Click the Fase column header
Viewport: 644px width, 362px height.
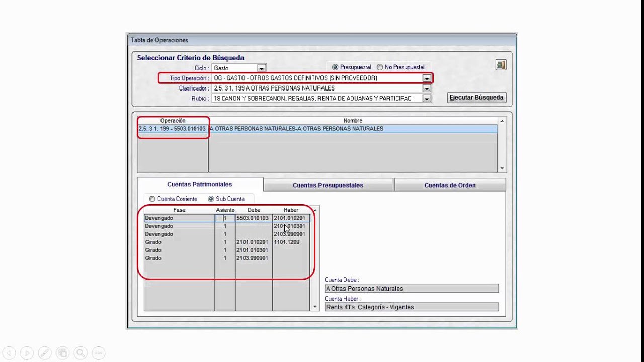click(x=180, y=210)
